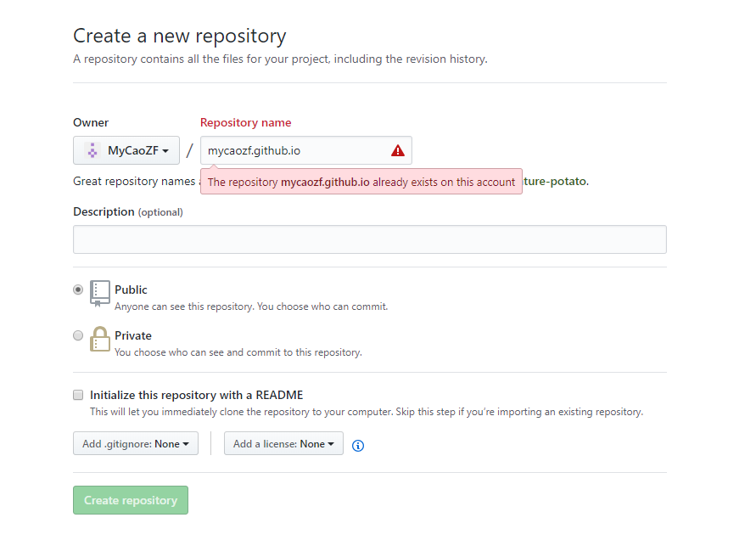The image size is (756, 540).
Task: Select the Private radio button
Action: [x=78, y=335]
